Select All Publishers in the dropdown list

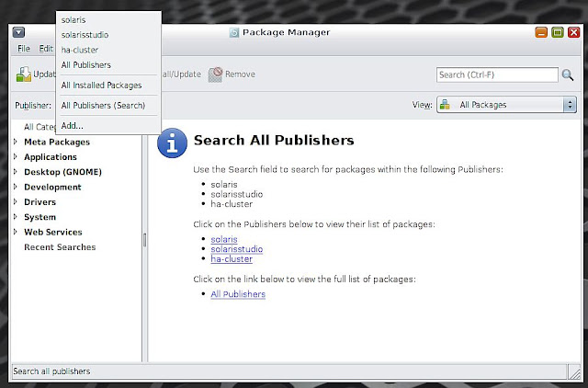coord(108,65)
